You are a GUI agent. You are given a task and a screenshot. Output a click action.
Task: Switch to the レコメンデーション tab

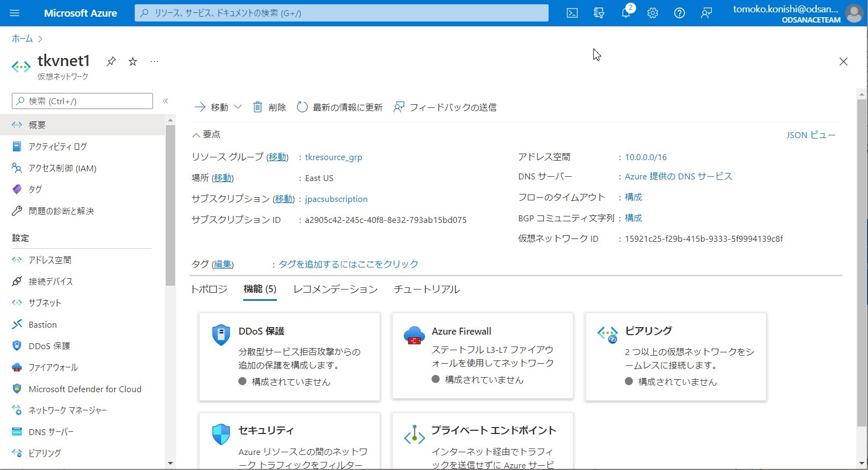point(335,289)
